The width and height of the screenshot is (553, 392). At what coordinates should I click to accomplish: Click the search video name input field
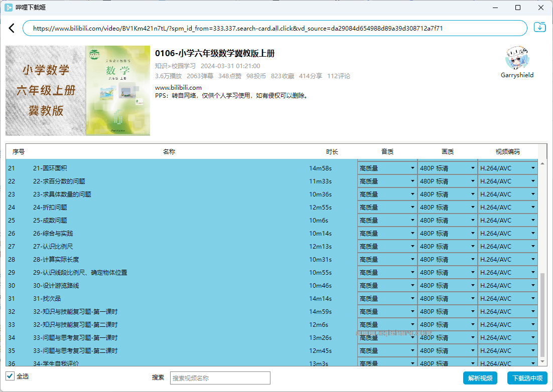coord(220,377)
